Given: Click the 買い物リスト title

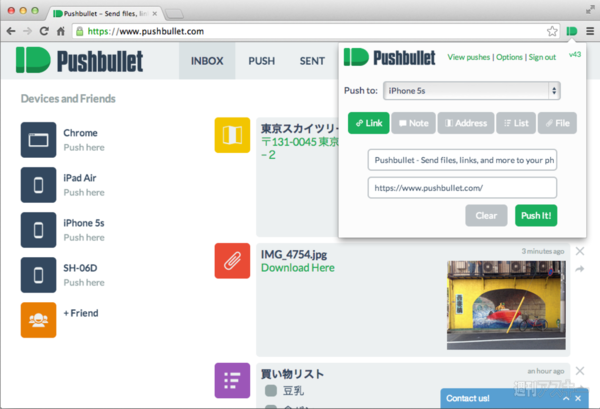Looking at the screenshot, I should point(292,374).
